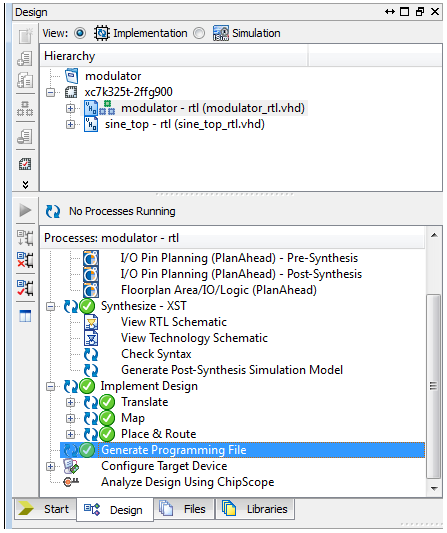447x533 pixels.
Task: Click the Hierarchy column header
Action: coord(174,56)
